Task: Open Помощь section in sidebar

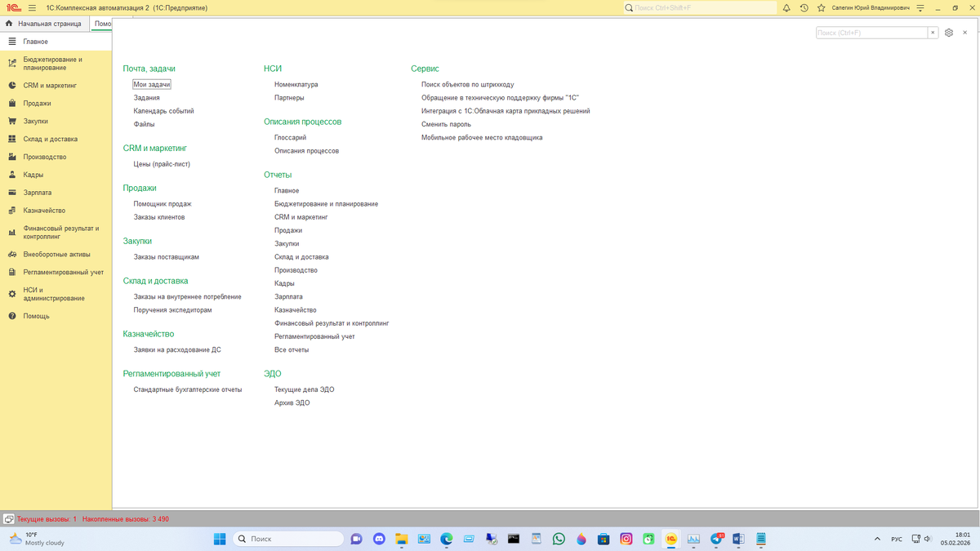Action: (56, 316)
